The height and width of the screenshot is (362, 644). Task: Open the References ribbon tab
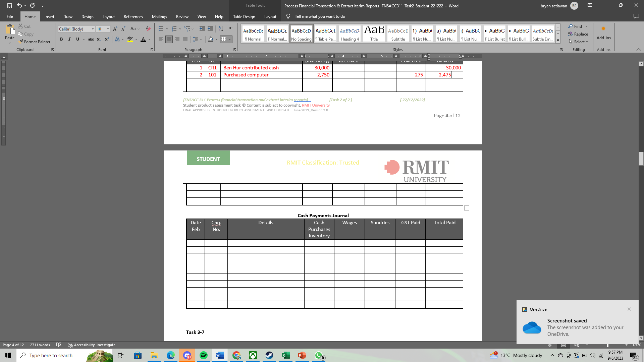[x=133, y=16]
